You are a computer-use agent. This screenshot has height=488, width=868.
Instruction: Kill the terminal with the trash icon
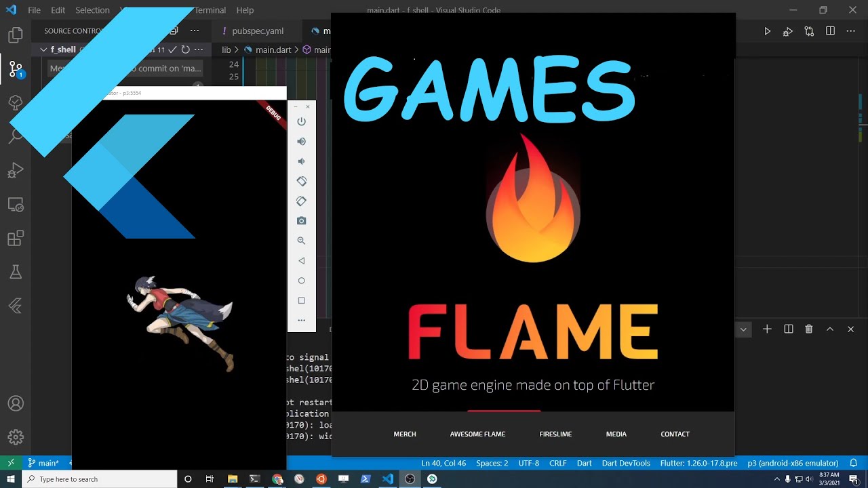tap(809, 329)
